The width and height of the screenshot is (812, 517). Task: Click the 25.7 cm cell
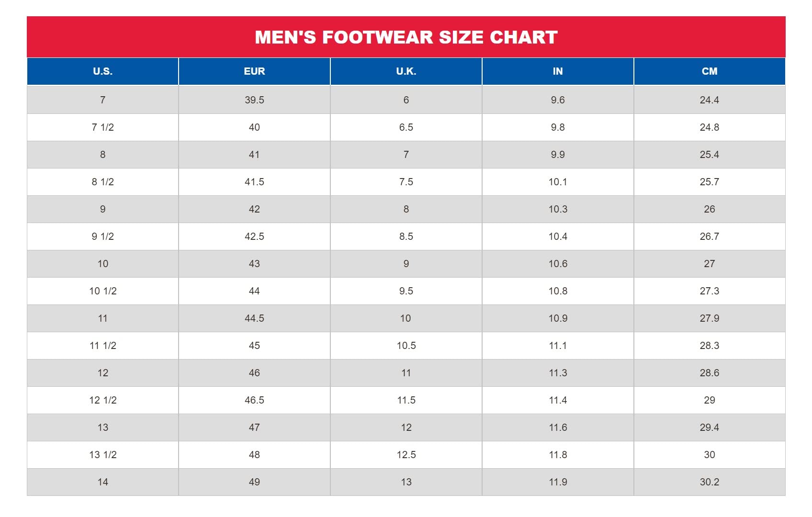click(x=710, y=182)
